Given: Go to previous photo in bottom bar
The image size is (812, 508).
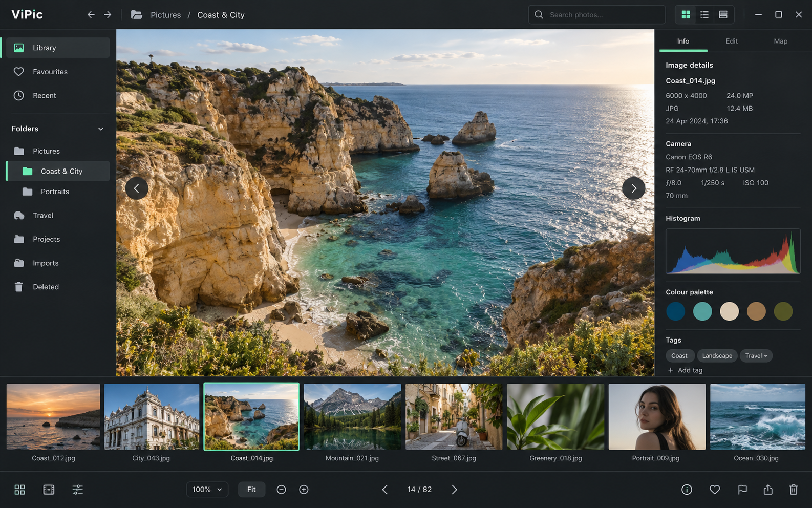Looking at the screenshot, I should [384, 490].
